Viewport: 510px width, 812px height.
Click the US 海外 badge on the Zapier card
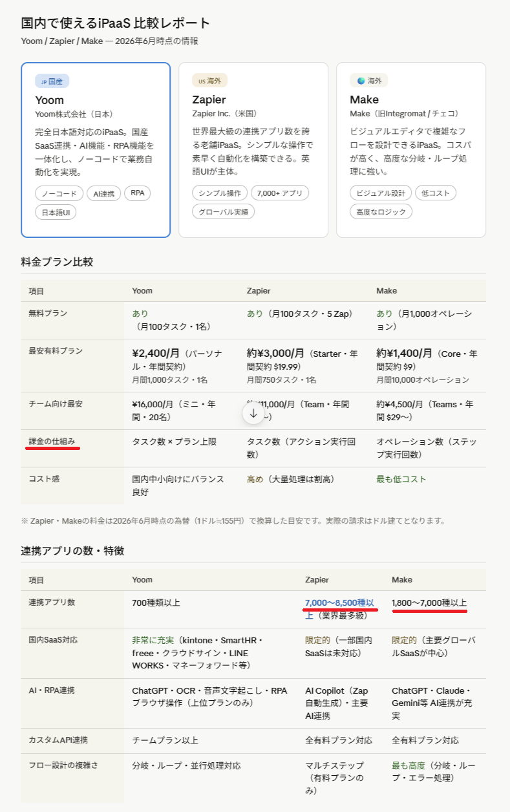pos(209,81)
